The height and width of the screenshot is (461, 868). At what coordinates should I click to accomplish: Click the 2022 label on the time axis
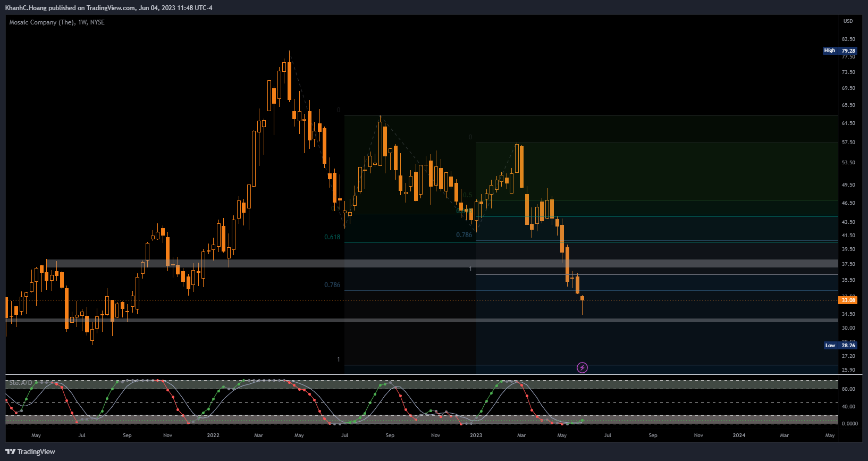[x=213, y=435]
